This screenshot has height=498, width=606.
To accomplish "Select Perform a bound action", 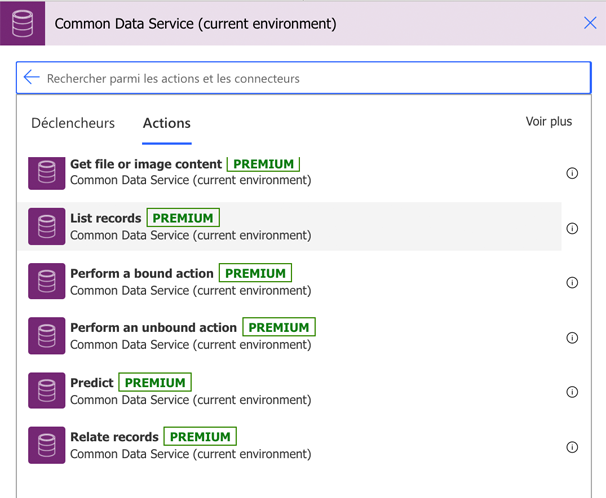I will click(x=289, y=281).
